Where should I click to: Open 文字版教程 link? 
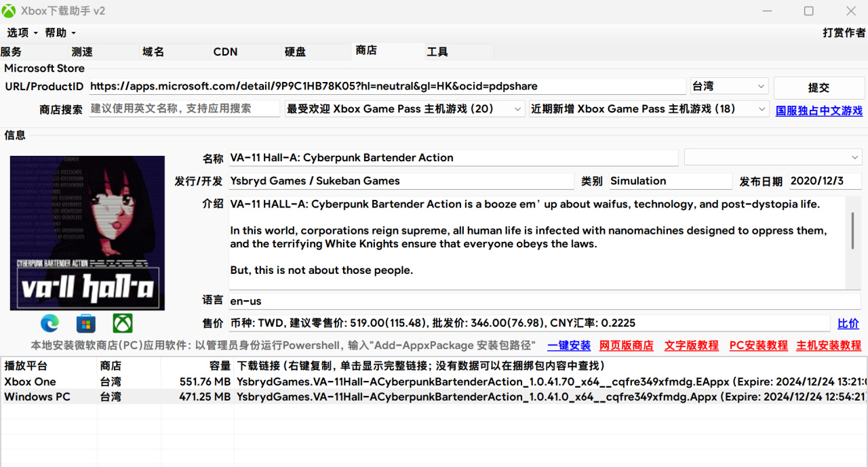(x=692, y=346)
